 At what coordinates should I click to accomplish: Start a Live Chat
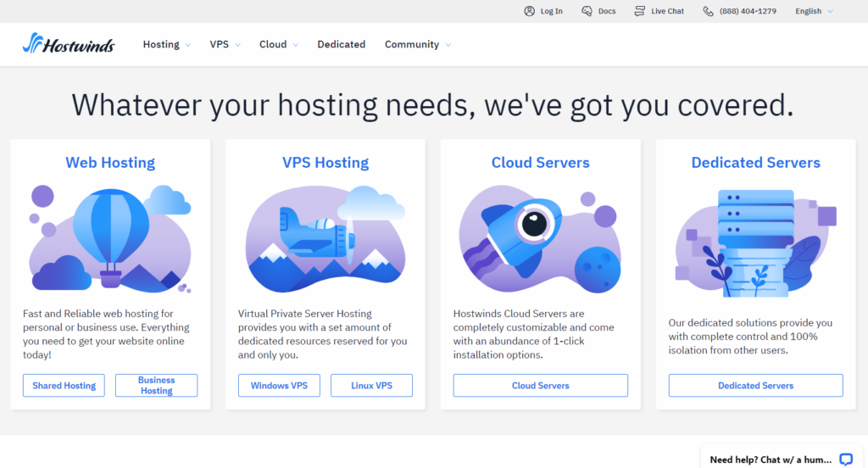coord(667,11)
